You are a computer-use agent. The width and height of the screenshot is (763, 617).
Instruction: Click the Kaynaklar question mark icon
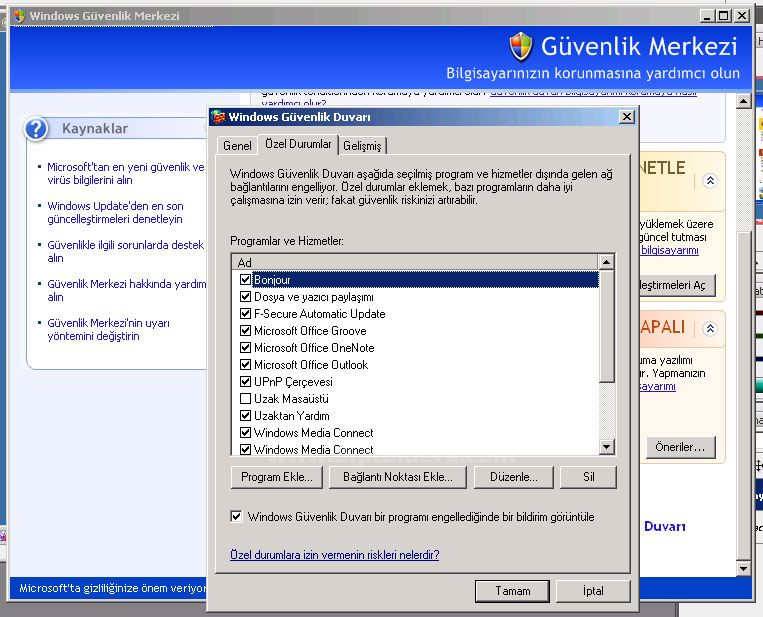click(x=36, y=129)
